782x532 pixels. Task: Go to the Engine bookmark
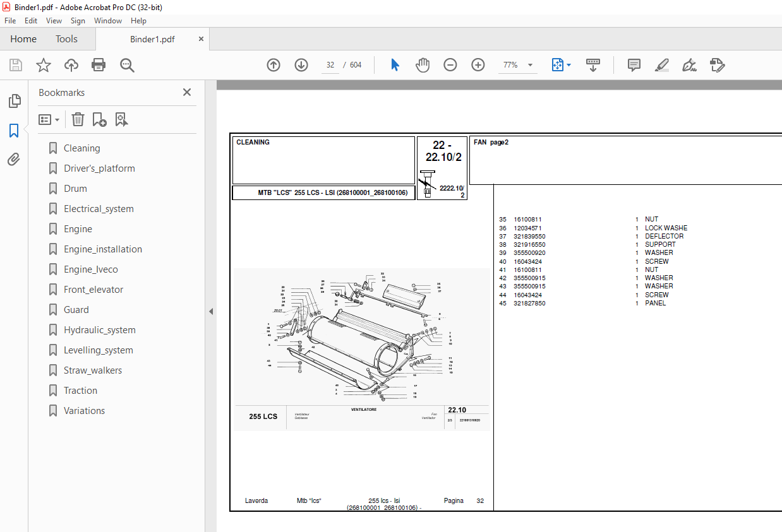pyautogui.click(x=78, y=229)
